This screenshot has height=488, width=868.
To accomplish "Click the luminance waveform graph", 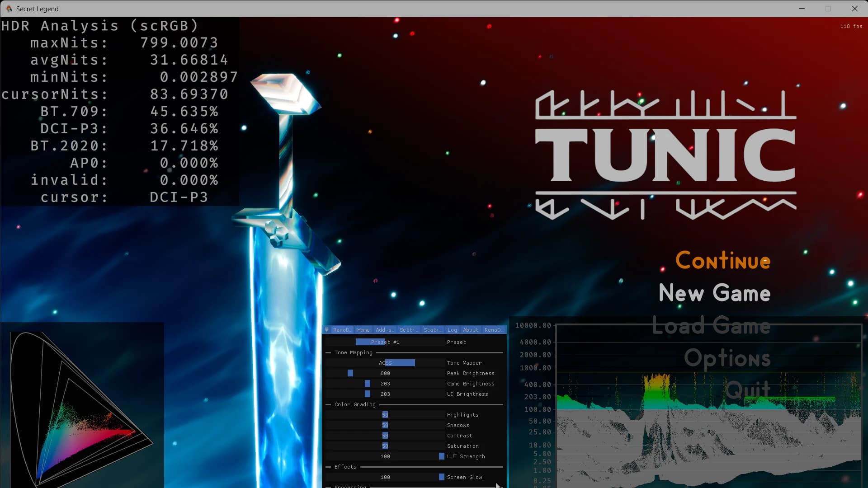I will (x=709, y=406).
